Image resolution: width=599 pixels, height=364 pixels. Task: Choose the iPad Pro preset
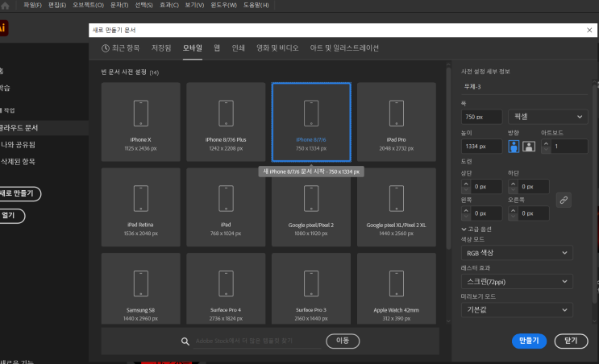point(397,122)
